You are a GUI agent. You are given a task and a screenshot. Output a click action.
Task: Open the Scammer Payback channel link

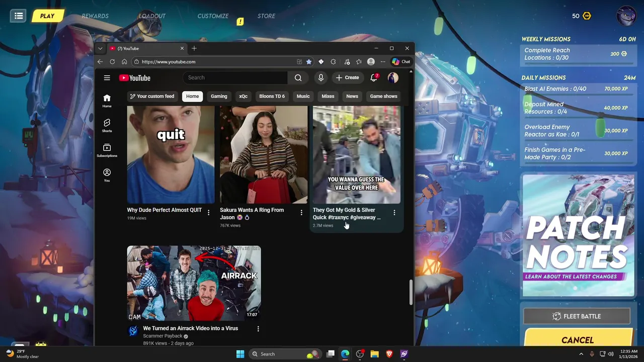click(163, 336)
